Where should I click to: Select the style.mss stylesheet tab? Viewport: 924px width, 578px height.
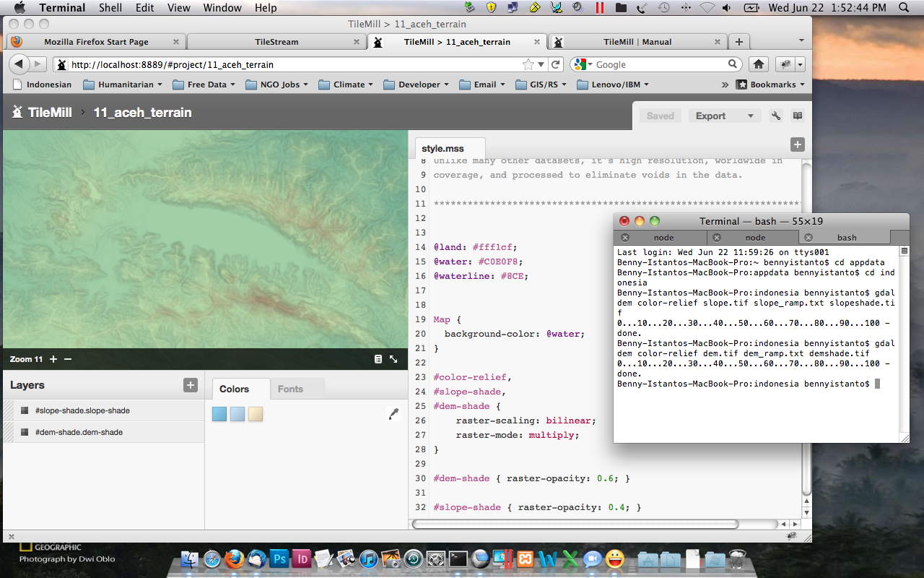(x=443, y=148)
